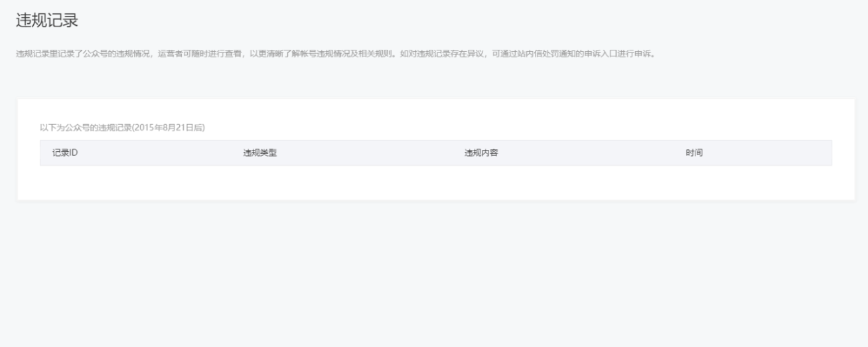This screenshot has height=347, width=868.
Task: Select the 违规内容 column header
Action: tap(481, 153)
